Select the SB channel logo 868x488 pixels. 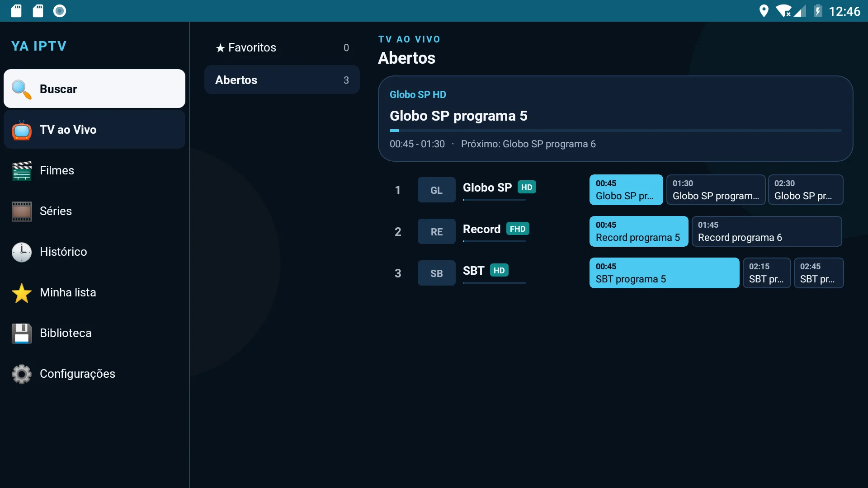(436, 273)
